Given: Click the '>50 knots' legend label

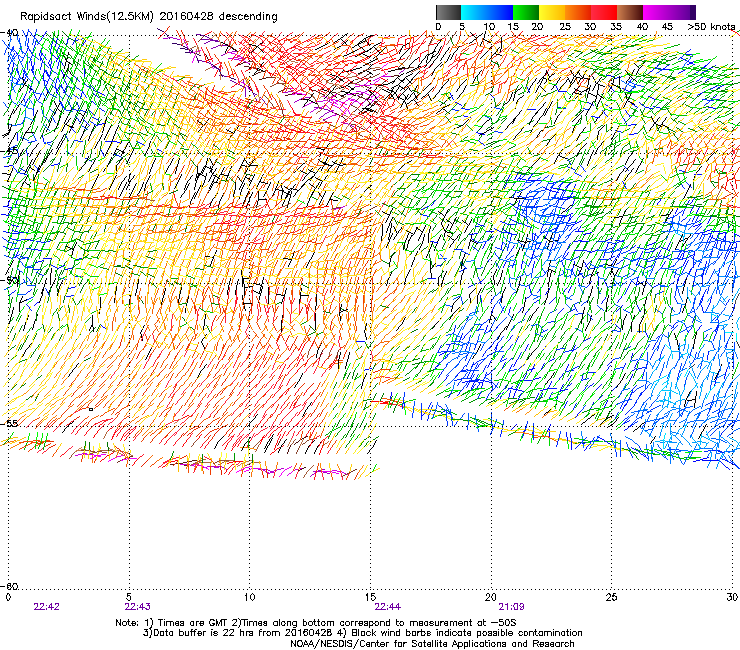Looking at the screenshot, I should click(x=711, y=27).
